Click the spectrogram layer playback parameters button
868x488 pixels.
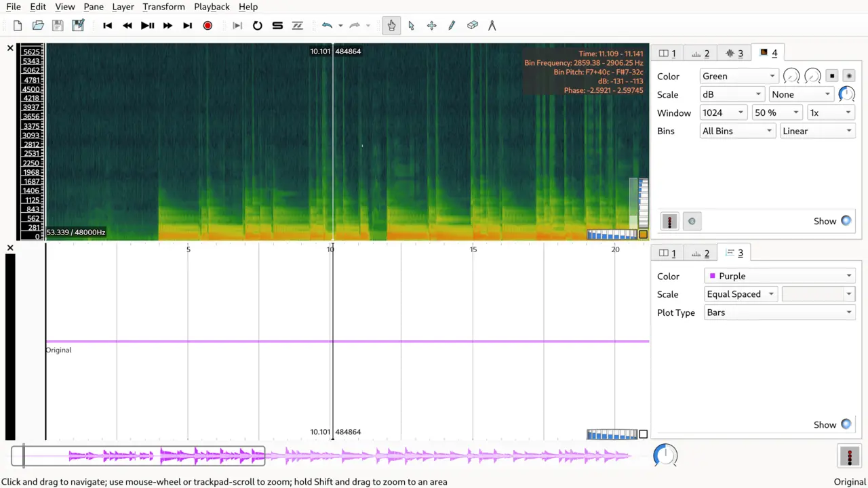(669, 222)
